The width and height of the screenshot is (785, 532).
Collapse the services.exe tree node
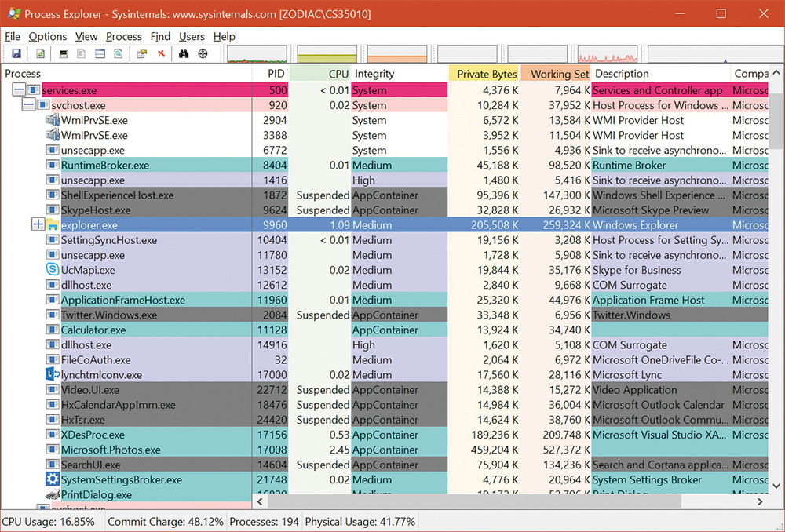coord(20,90)
